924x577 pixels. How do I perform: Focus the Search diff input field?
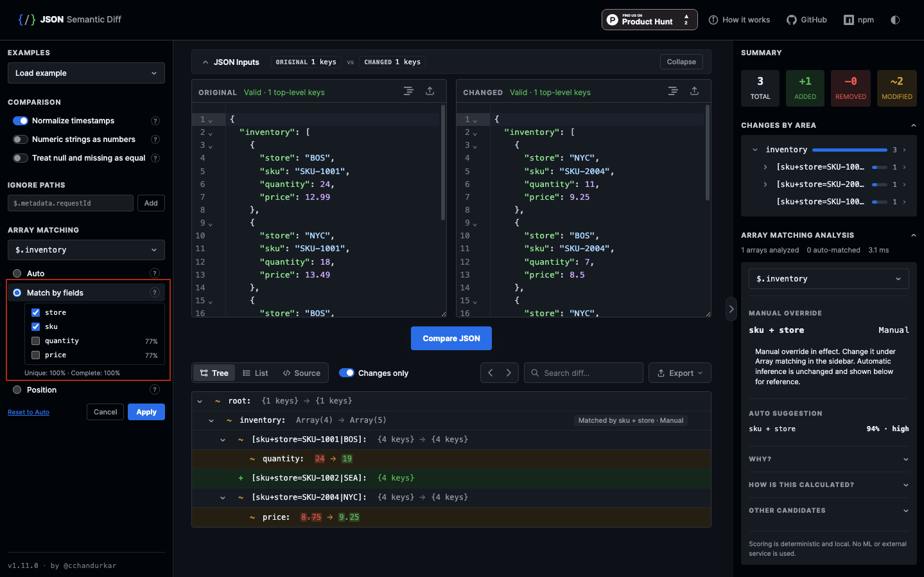coord(584,373)
